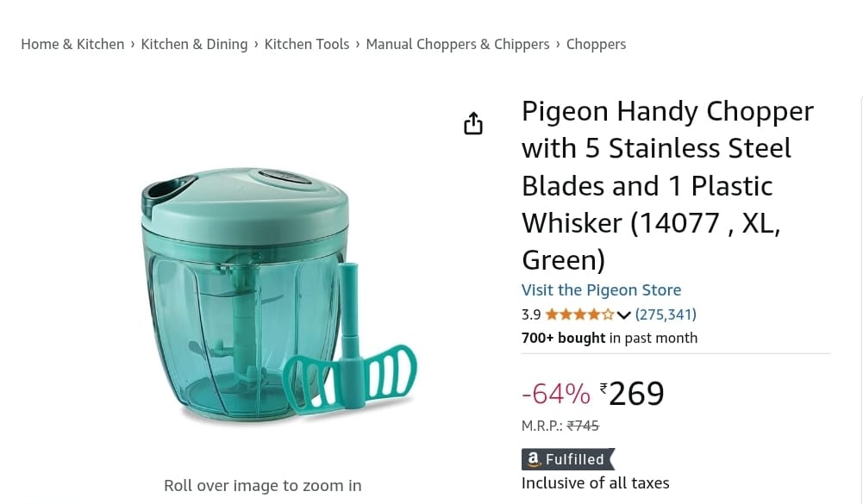Click the share icon beside product image
Screen dimensions: 863x504
click(x=473, y=124)
